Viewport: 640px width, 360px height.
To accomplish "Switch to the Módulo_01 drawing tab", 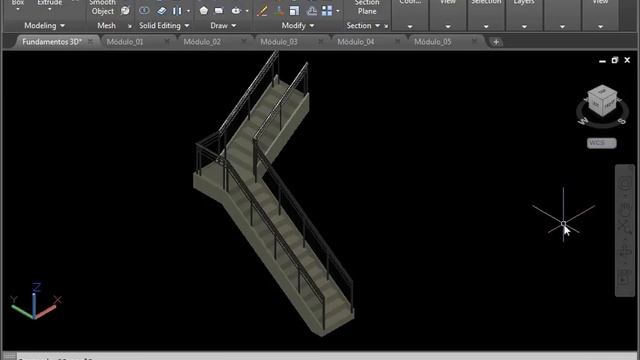I will 125,42.
